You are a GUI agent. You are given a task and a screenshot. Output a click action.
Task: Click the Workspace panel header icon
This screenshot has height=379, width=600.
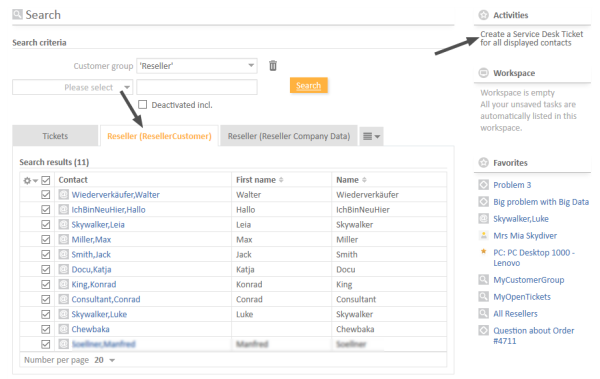pyautogui.click(x=484, y=73)
